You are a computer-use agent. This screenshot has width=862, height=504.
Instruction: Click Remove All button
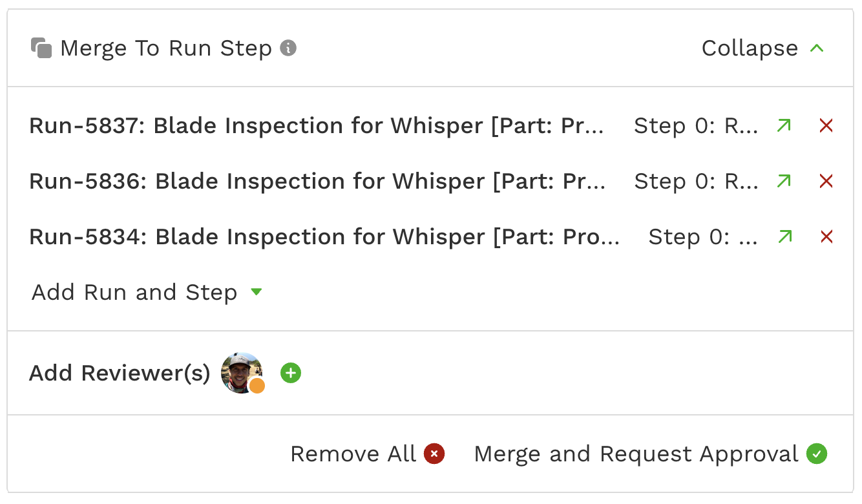point(367,454)
